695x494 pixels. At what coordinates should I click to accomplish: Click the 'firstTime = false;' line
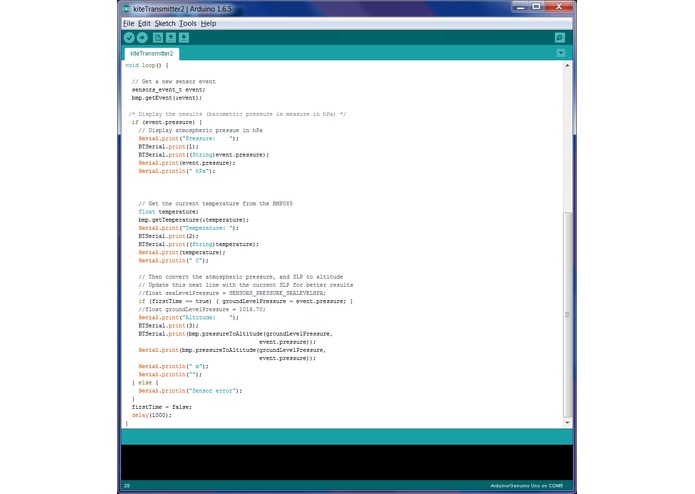[162, 407]
